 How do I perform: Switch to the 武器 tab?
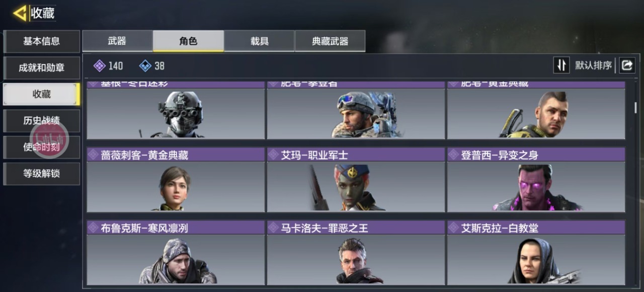click(117, 41)
